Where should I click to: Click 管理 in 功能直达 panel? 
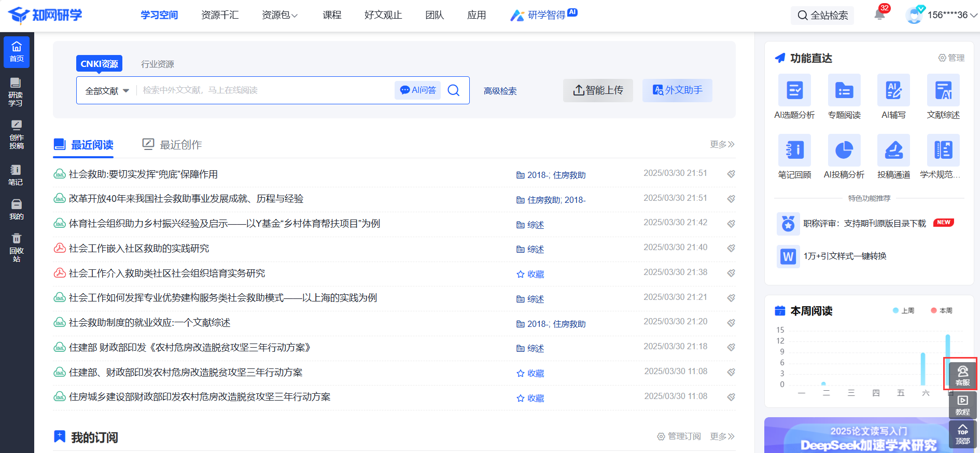click(x=951, y=58)
